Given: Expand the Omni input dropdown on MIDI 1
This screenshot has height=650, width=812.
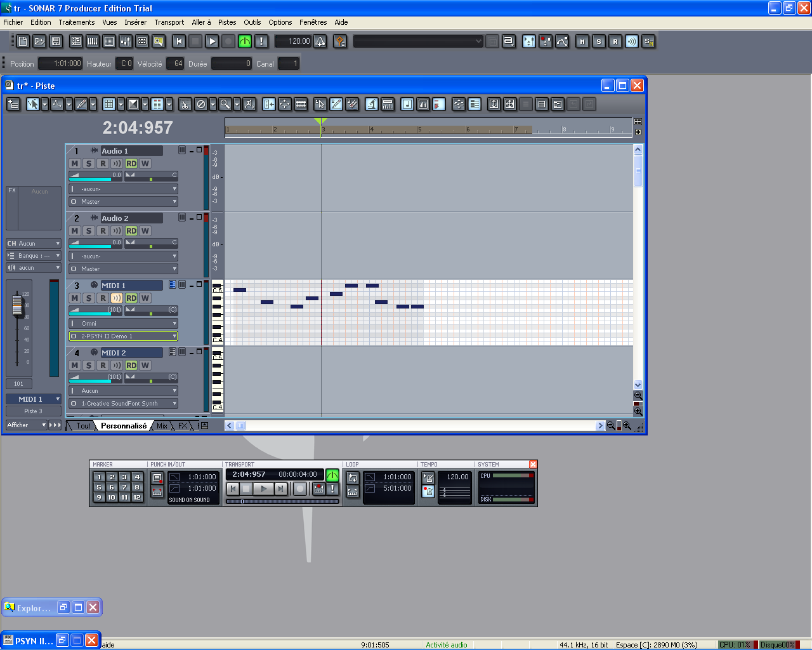Looking at the screenshot, I should (x=124, y=324).
